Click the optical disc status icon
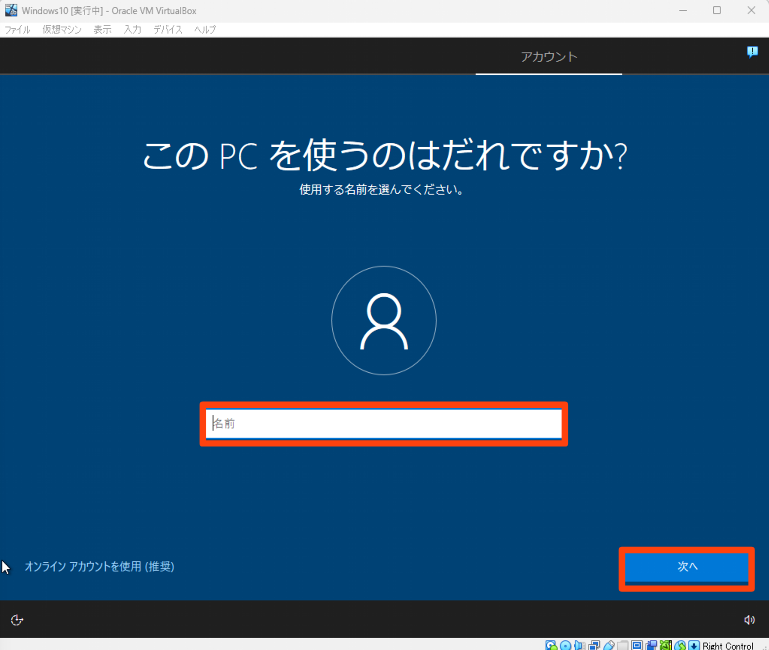Image resolution: width=769 pixels, height=650 pixels. (x=565, y=645)
